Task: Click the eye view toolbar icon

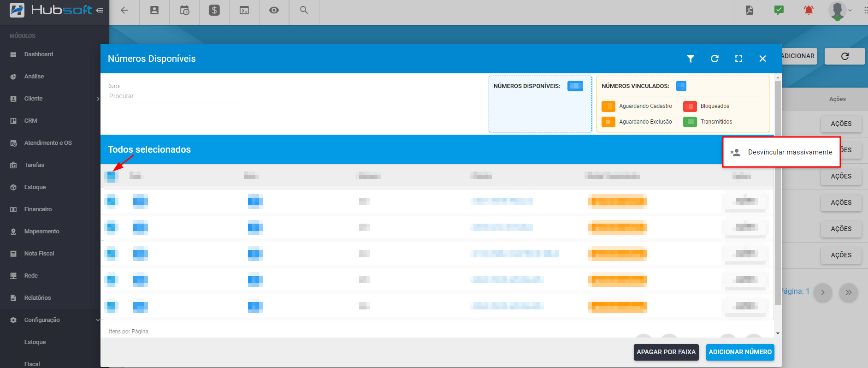Action: pyautogui.click(x=274, y=10)
